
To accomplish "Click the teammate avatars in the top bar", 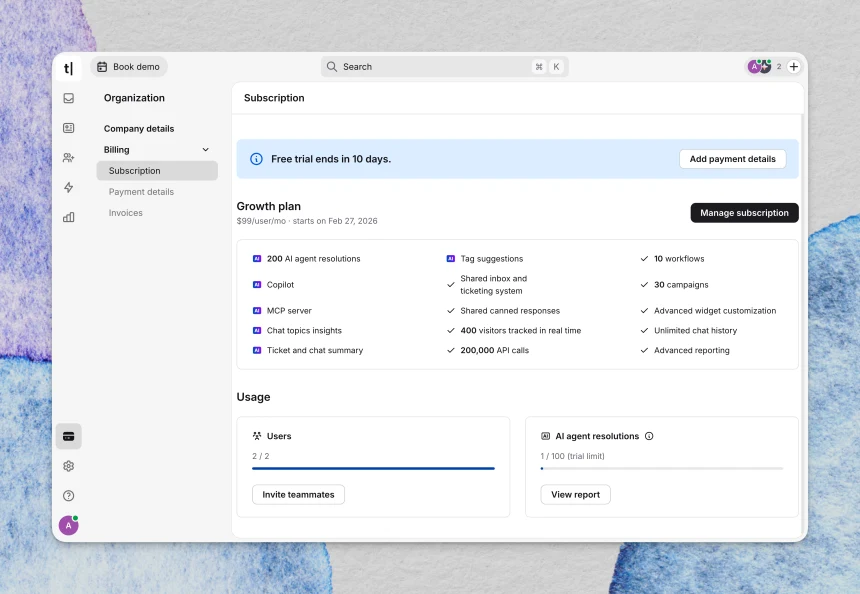I will coord(760,67).
